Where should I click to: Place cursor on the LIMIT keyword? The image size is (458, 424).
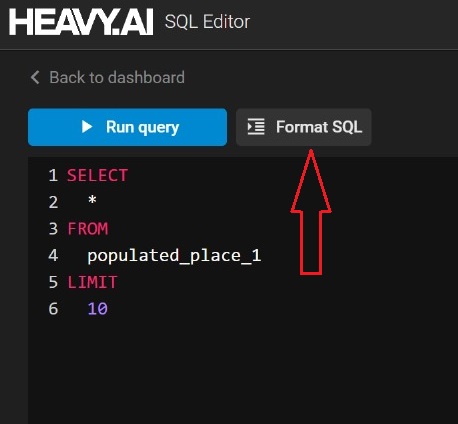(x=92, y=282)
